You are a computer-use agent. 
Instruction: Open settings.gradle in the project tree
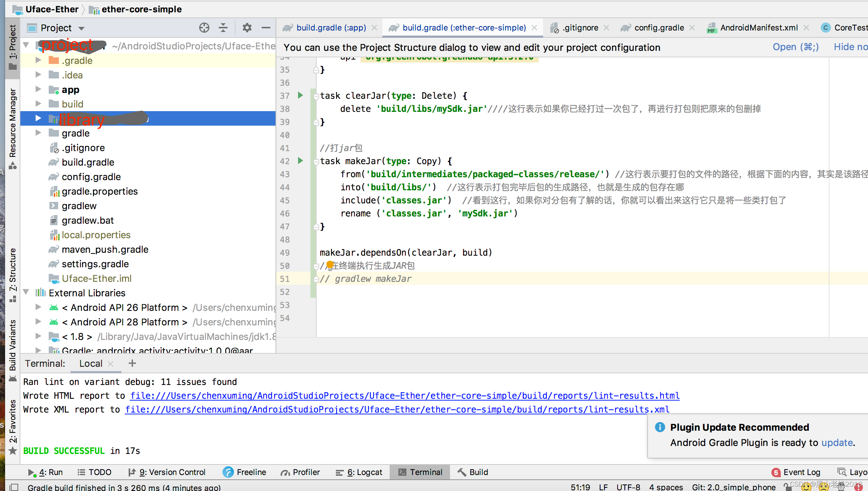coord(95,264)
